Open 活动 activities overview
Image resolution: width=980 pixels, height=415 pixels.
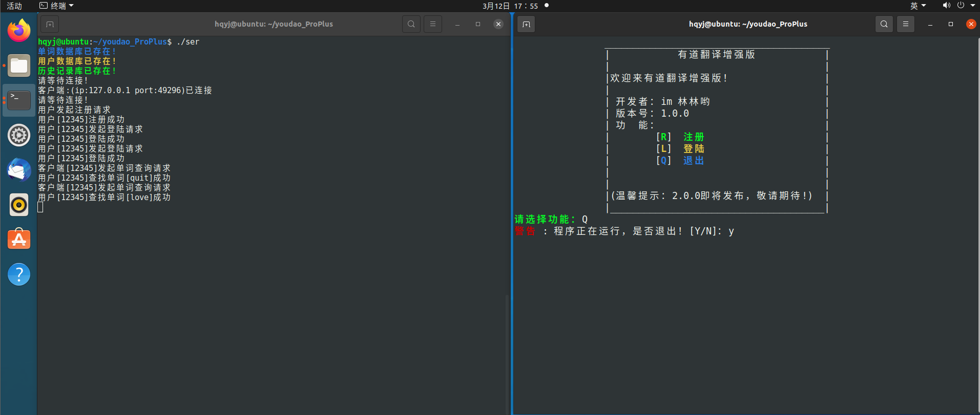(x=14, y=6)
